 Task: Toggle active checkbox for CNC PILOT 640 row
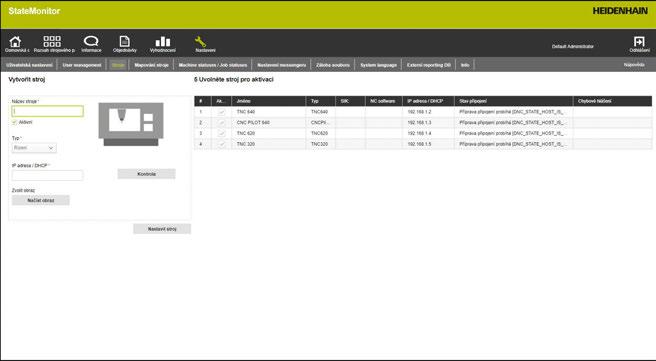click(222, 123)
